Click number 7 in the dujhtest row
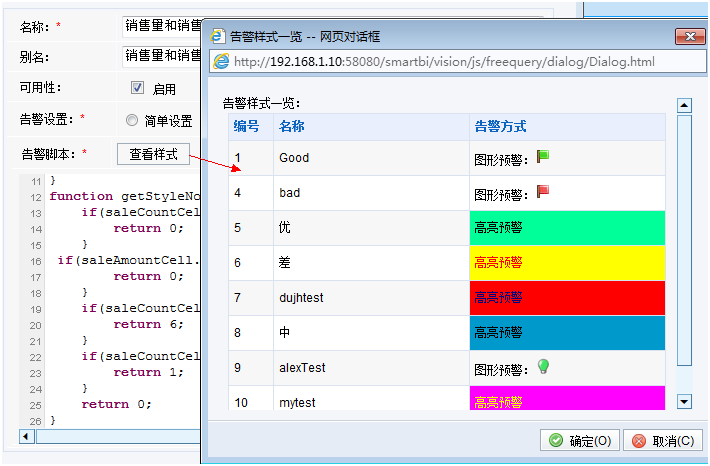 pyautogui.click(x=237, y=298)
